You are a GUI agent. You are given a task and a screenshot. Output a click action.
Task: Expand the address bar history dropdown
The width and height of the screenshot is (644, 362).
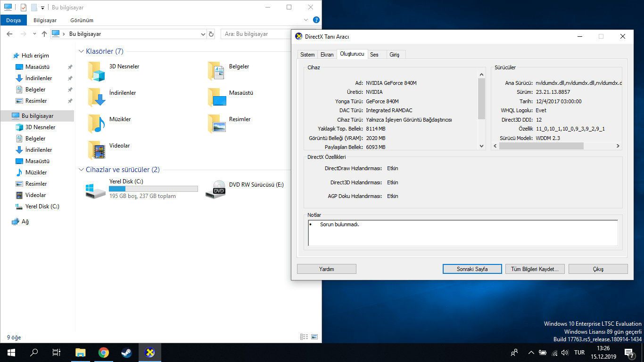(203, 34)
